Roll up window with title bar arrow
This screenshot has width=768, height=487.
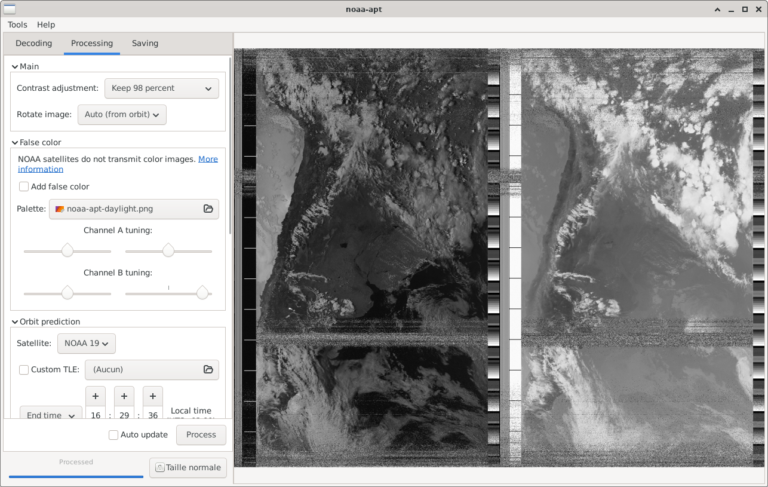(x=717, y=9)
